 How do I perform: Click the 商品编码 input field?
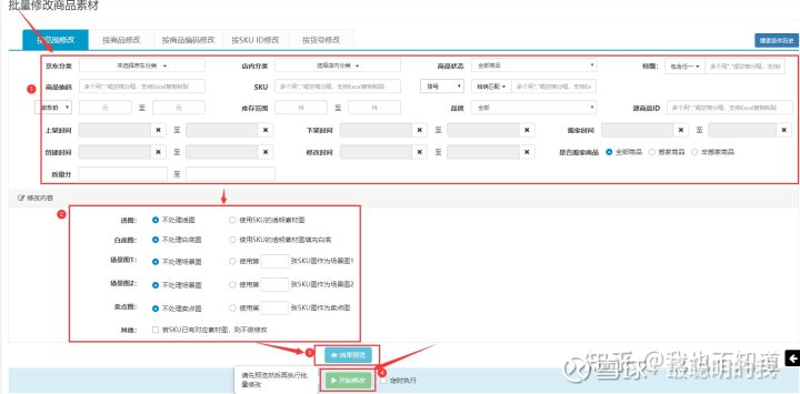(x=142, y=86)
